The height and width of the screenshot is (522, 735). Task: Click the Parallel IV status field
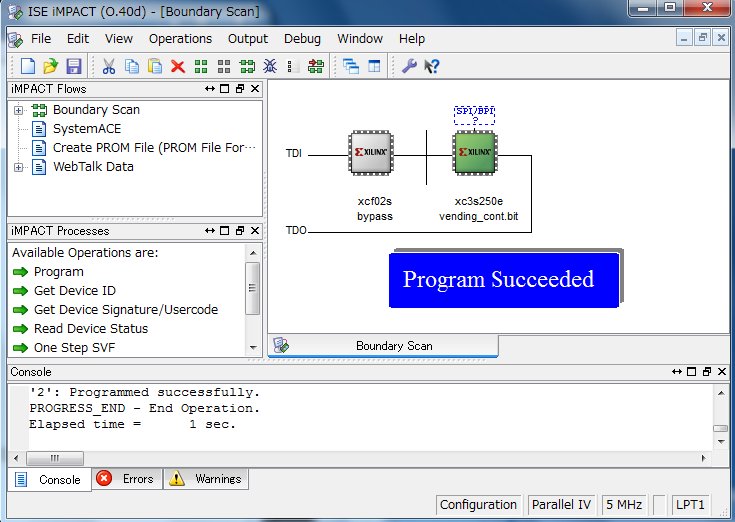[562, 505]
